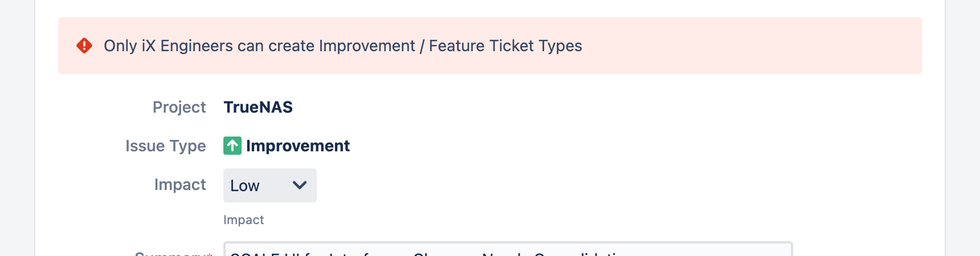Click the Summary field label
The image size is (980, 256).
pyautogui.click(x=170, y=253)
